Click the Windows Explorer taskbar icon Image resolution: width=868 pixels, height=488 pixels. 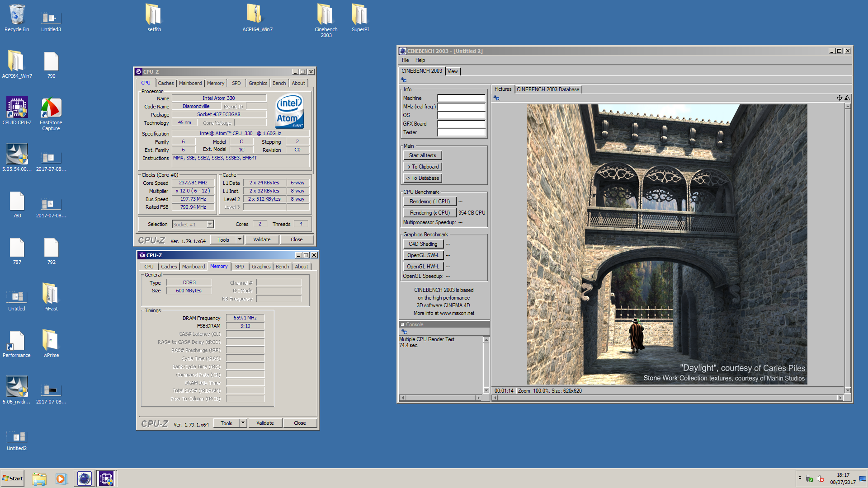(39, 479)
